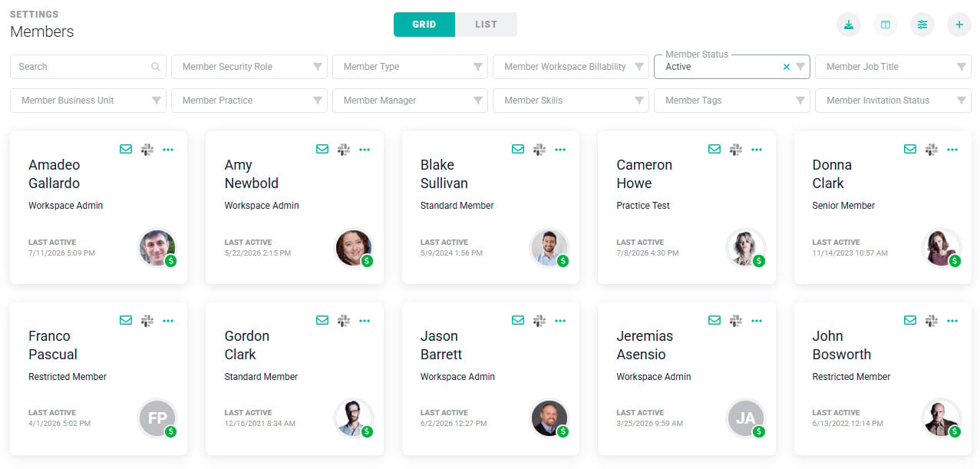Open more options for Cameron Howe
Screen dimensions: 980x469
tap(757, 150)
